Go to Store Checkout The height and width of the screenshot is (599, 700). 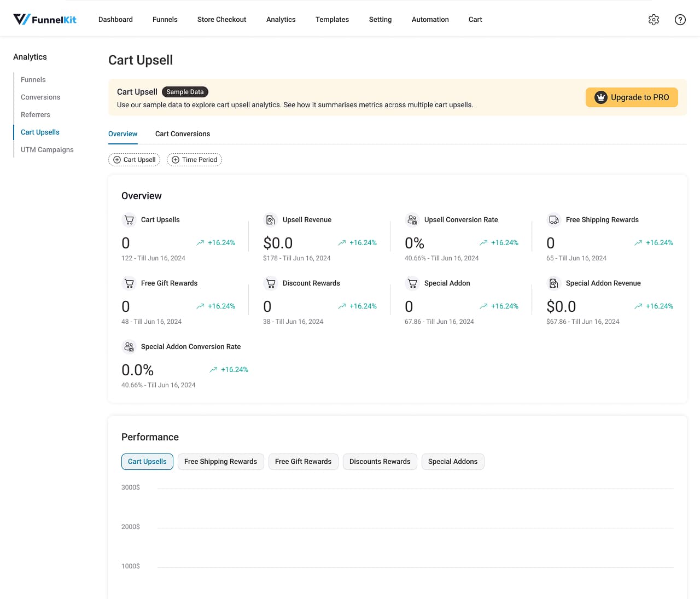click(x=221, y=20)
